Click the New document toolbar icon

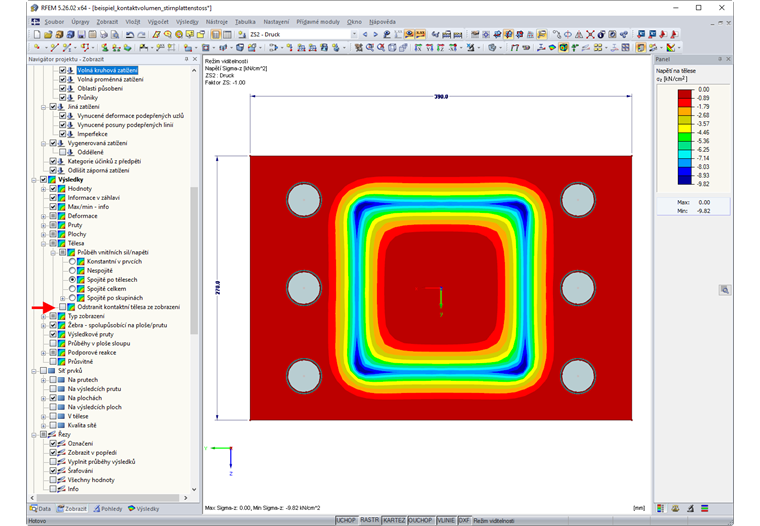[37, 34]
